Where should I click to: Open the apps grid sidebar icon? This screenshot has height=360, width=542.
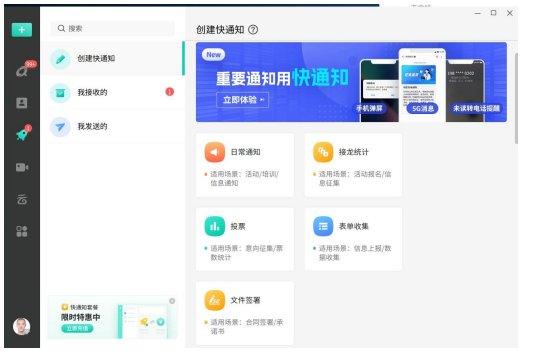(x=22, y=231)
